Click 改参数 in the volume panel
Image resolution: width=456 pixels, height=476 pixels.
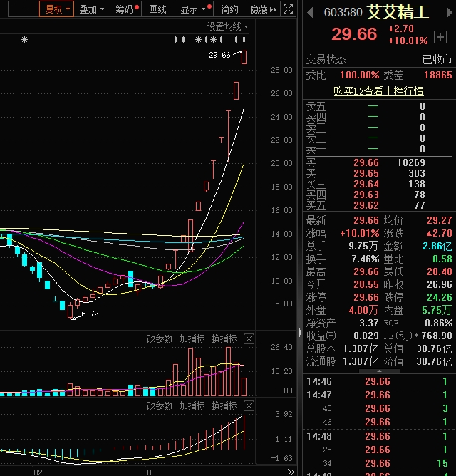click(x=160, y=339)
